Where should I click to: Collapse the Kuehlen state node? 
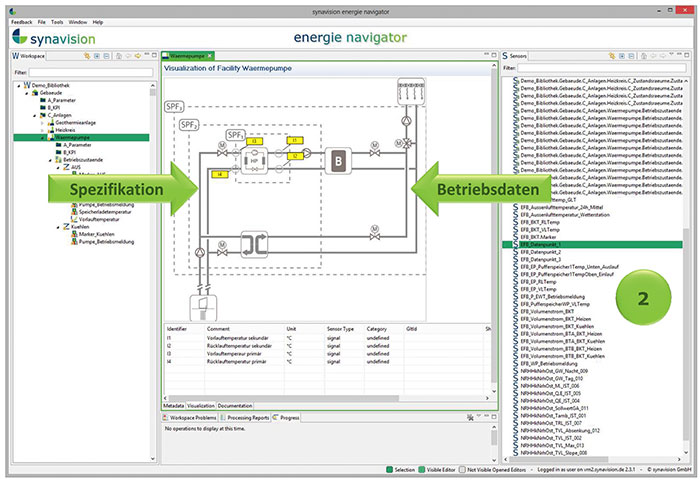[58, 227]
